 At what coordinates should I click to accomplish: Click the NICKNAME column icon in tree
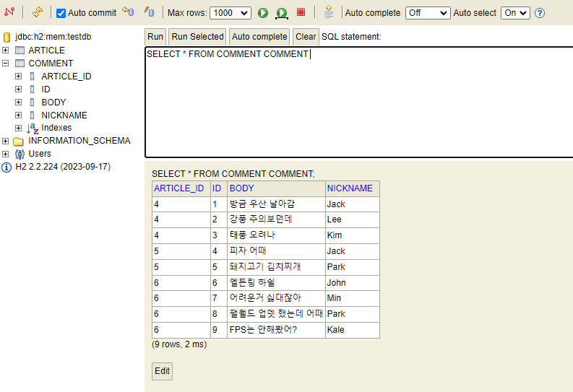pos(33,116)
